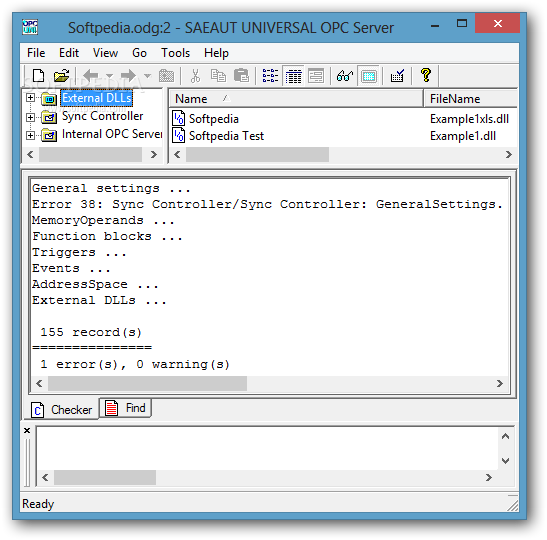Screen dimensions: 547x540
Task: Select External DLLs in the tree
Action: point(97,98)
